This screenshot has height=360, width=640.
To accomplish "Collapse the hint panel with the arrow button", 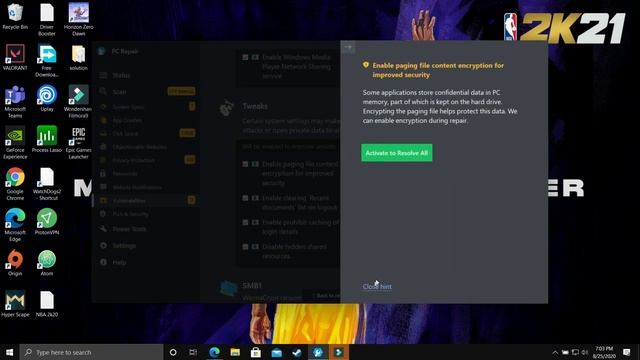I will pyautogui.click(x=348, y=47).
